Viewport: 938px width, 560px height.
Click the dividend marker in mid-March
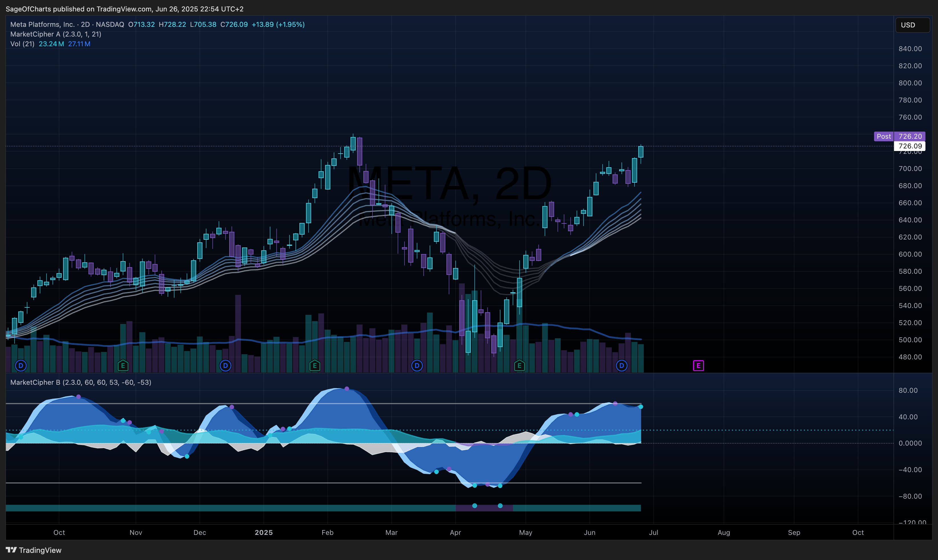[417, 365]
